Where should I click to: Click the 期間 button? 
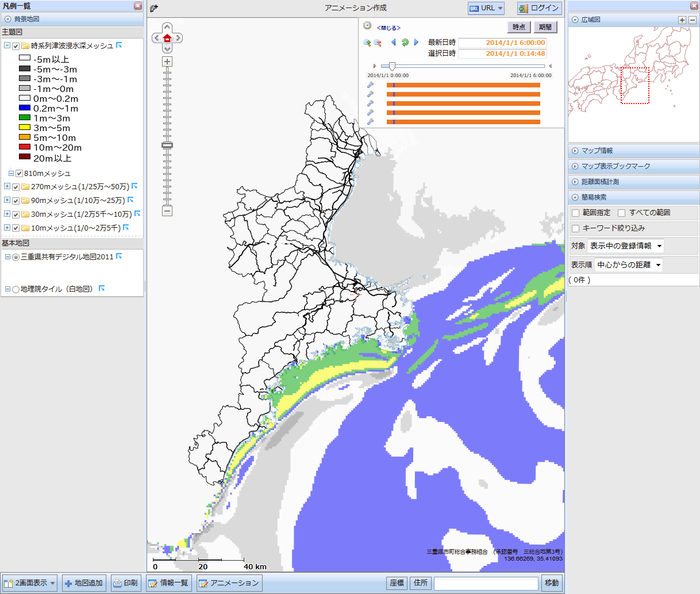coord(545,27)
